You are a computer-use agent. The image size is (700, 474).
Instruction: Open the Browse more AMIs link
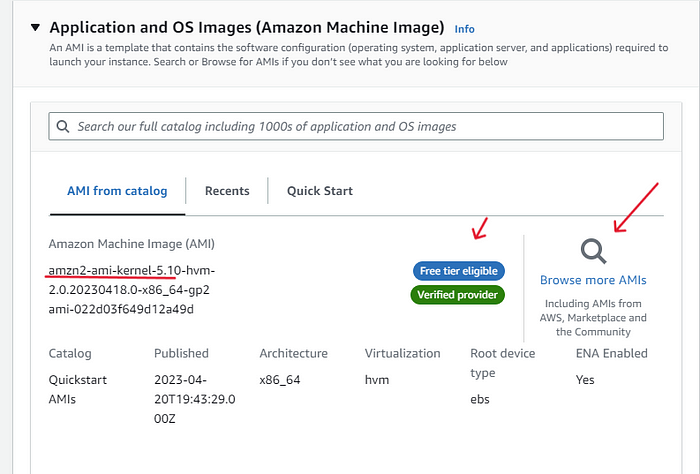pos(593,280)
